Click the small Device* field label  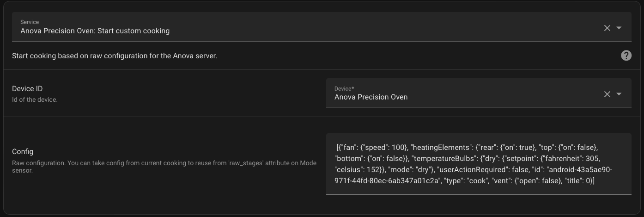[x=344, y=89]
